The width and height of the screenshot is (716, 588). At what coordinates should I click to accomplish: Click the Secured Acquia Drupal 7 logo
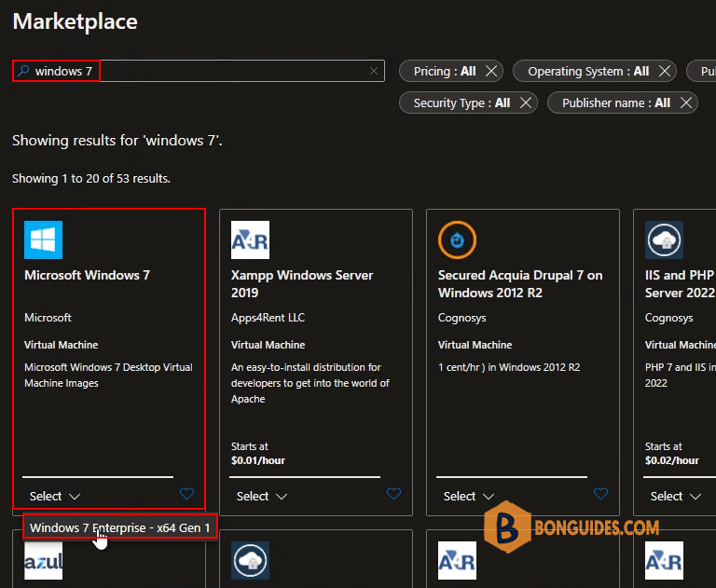(x=457, y=239)
